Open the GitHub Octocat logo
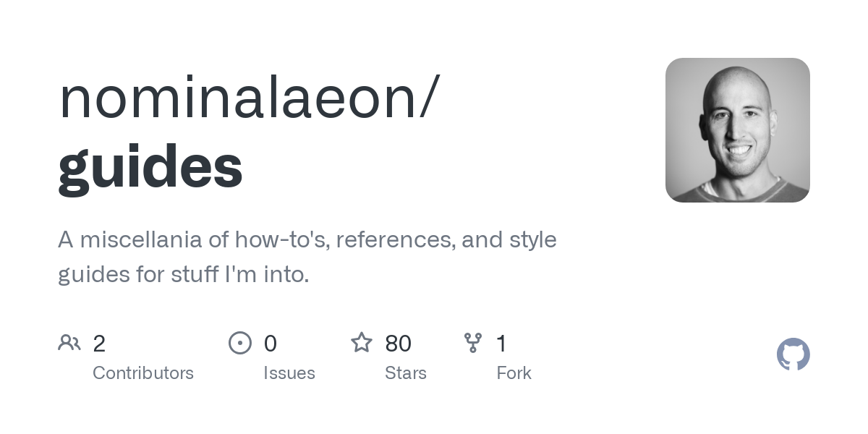Screen dimensions: 868x434 tap(793, 354)
